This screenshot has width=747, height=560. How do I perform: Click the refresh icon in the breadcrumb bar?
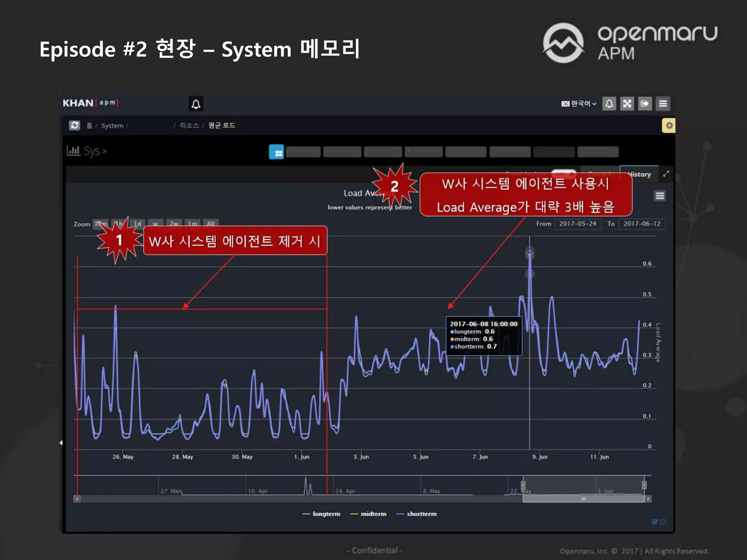coord(74,125)
